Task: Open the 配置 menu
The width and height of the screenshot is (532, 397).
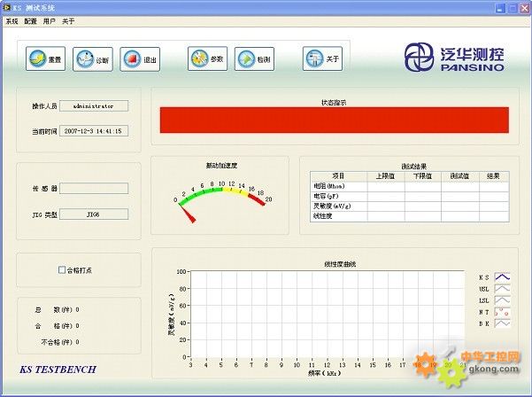Action: point(31,20)
